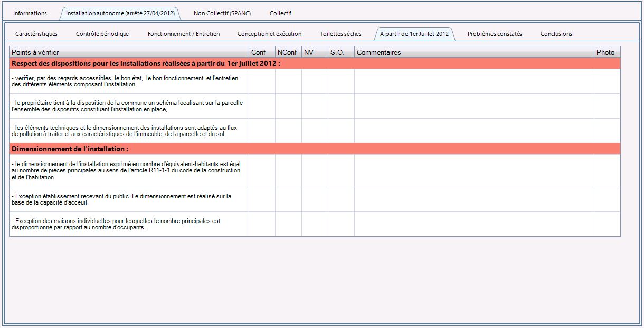The image size is (644, 328).
Task: Open the Caractéristiques sub-tab
Action: (36, 34)
